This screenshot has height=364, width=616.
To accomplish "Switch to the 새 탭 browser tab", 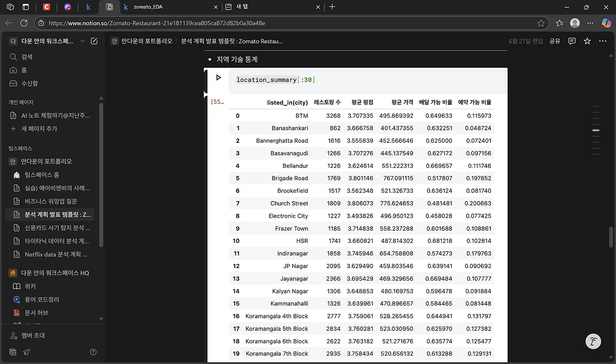I will pos(272,7).
